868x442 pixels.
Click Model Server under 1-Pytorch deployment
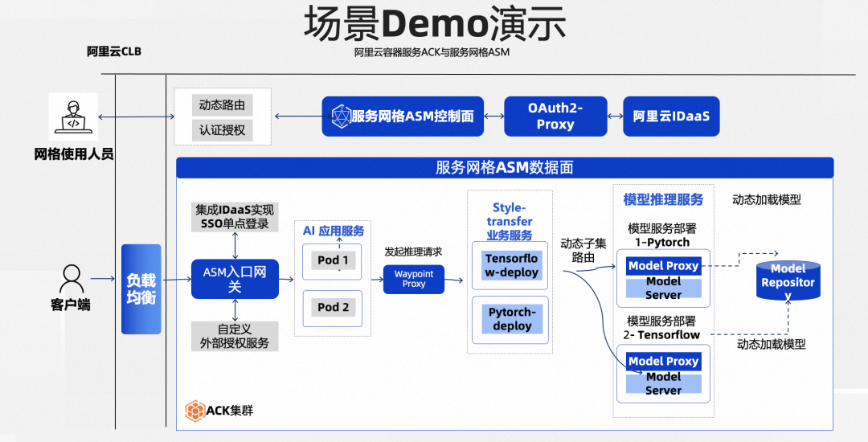click(x=664, y=289)
